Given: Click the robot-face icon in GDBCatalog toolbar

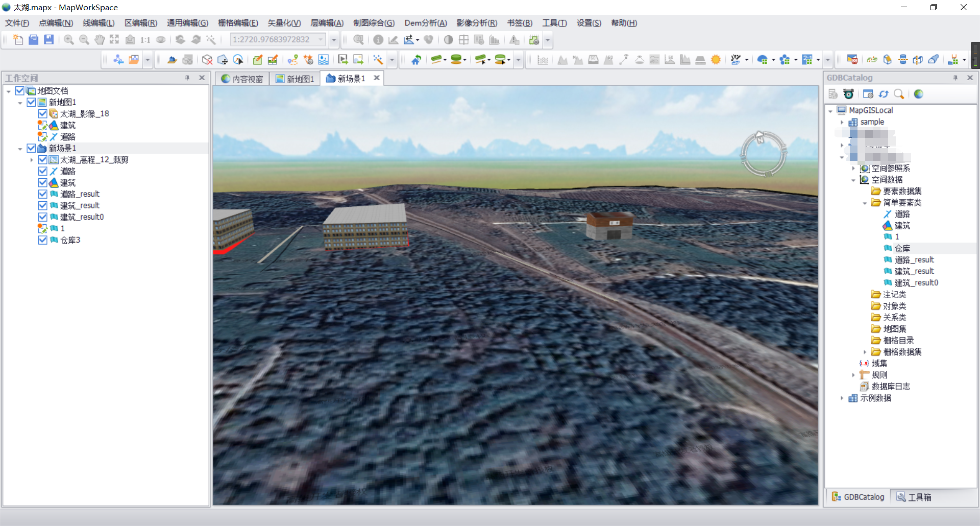Looking at the screenshot, I should pyautogui.click(x=848, y=94).
